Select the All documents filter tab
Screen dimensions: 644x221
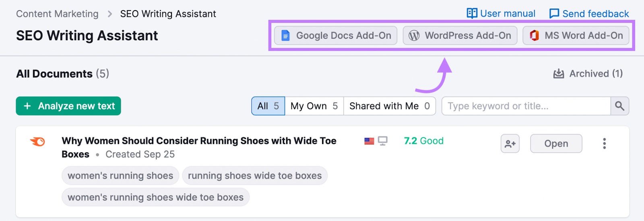268,106
